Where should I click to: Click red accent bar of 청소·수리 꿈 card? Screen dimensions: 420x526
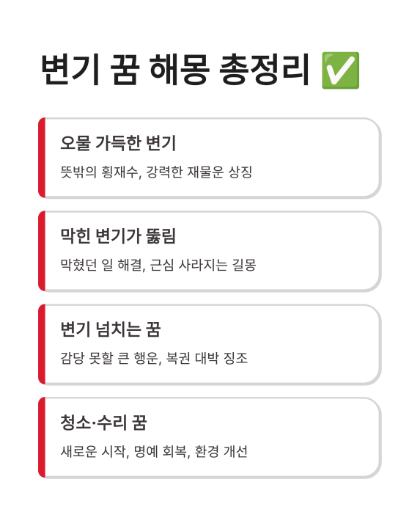(42, 437)
